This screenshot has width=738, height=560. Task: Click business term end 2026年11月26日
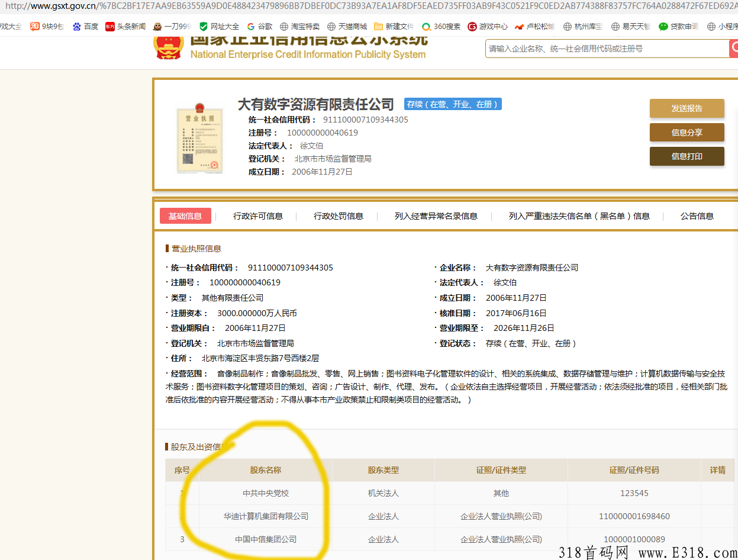524,328
